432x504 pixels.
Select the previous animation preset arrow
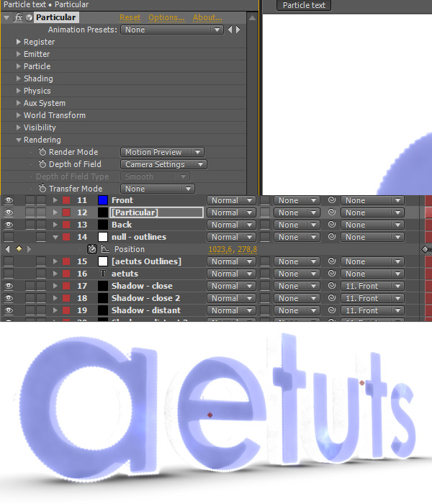click(230, 30)
